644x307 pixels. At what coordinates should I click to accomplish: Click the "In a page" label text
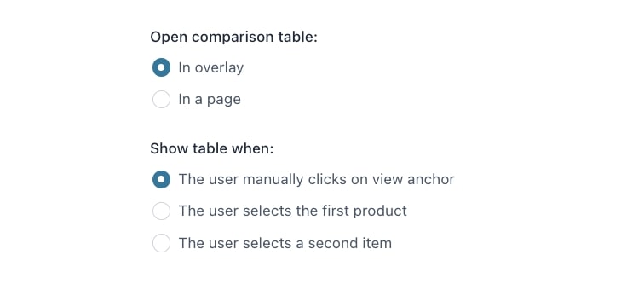coord(210,100)
